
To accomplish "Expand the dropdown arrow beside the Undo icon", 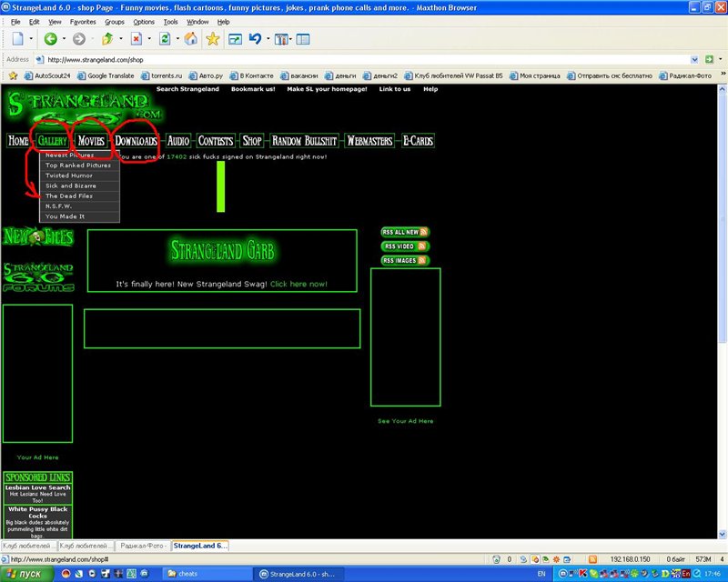I will point(268,39).
